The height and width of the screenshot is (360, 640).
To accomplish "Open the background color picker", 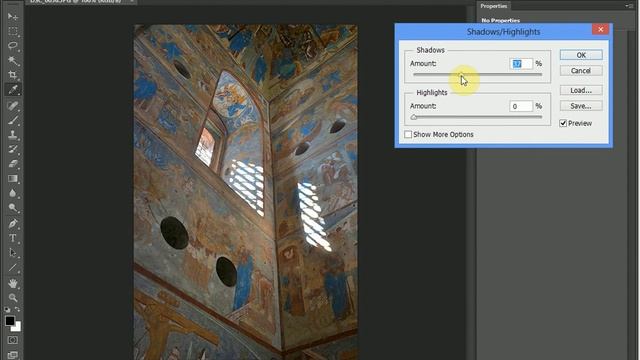I will [18, 327].
